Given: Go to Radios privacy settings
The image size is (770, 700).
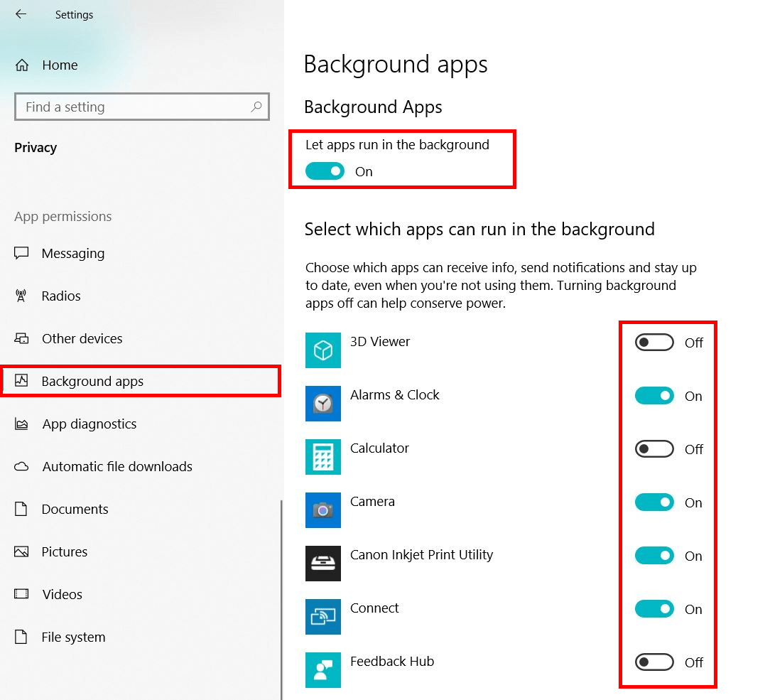Looking at the screenshot, I should click(x=141, y=295).
